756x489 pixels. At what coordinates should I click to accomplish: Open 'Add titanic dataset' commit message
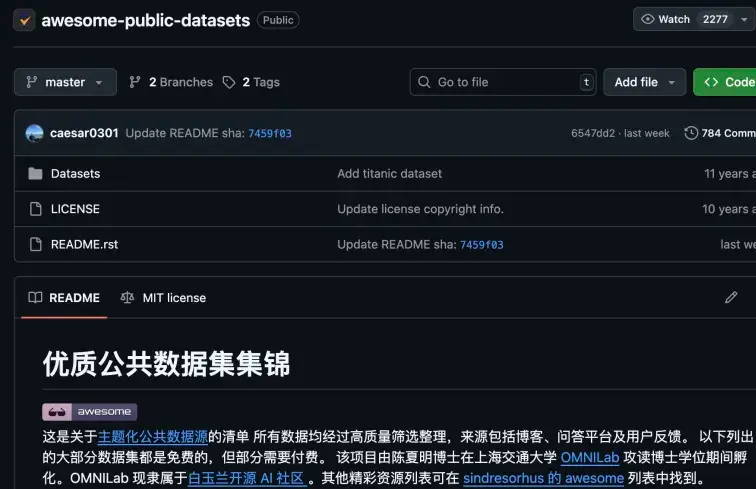(x=390, y=174)
